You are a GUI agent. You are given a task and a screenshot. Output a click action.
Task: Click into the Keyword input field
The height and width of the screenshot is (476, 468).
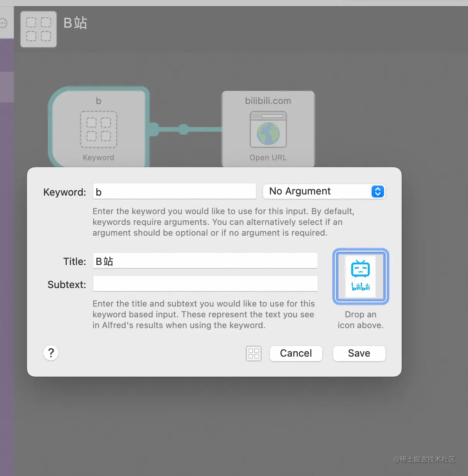pyautogui.click(x=175, y=191)
